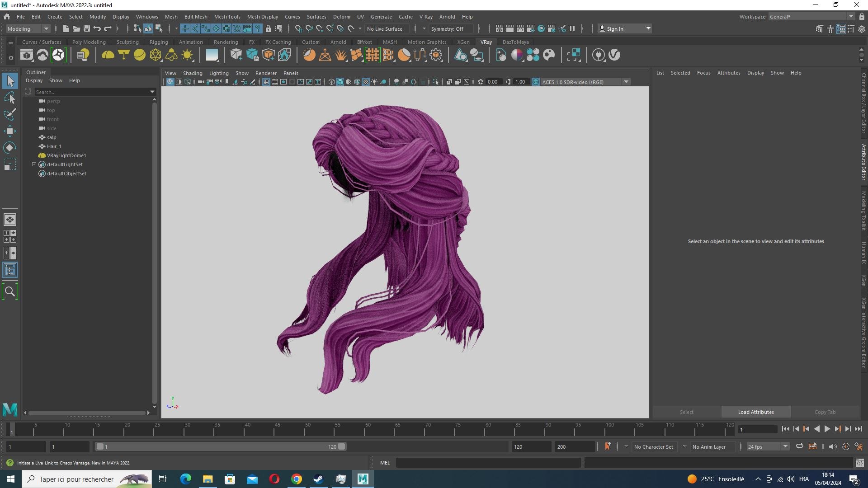Open the Script Editor icon at bottom right

[x=859, y=463]
